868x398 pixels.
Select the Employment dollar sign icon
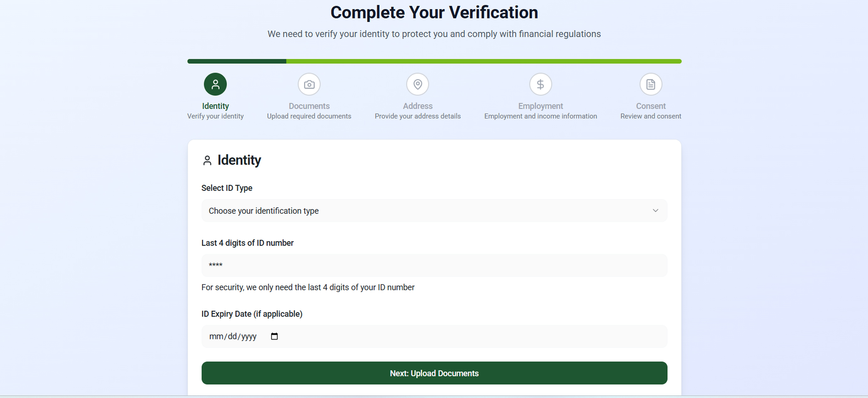point(540,84)
